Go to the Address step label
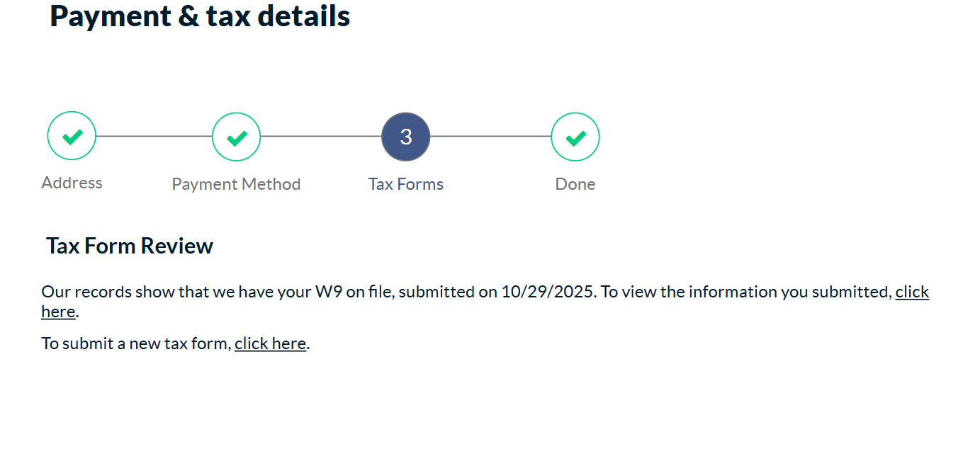 (72, 183)
